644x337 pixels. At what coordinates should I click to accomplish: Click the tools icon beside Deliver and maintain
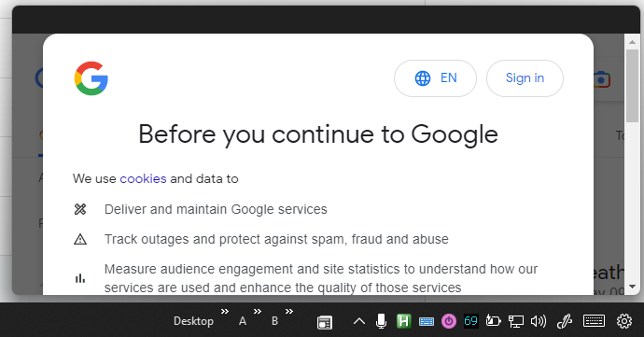tap(80, 209)
